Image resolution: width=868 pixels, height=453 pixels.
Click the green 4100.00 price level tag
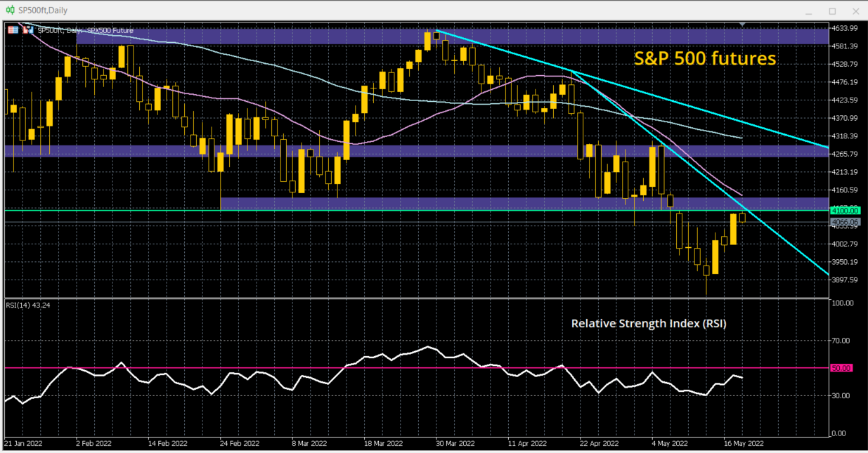844,210
